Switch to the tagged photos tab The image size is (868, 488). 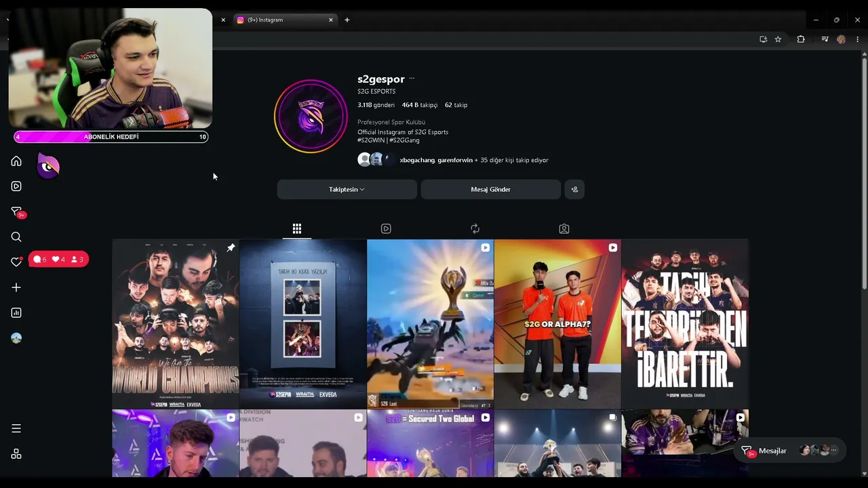tap(564, 228)
